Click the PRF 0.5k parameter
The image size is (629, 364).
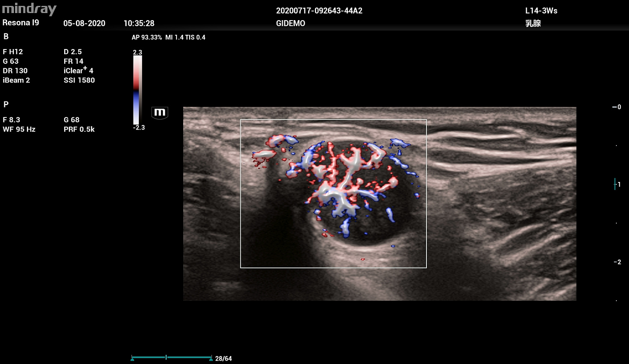[x=79, y=129]
